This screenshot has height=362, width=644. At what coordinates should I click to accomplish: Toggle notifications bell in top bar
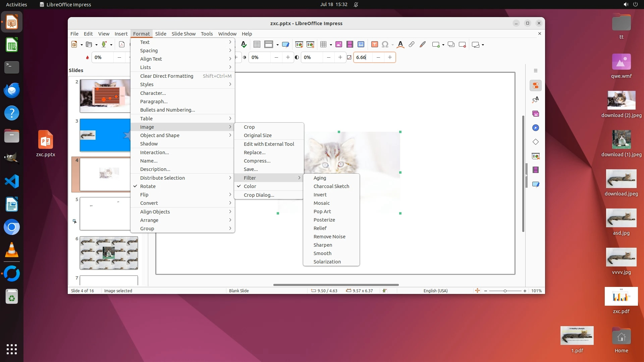point(356,4)
